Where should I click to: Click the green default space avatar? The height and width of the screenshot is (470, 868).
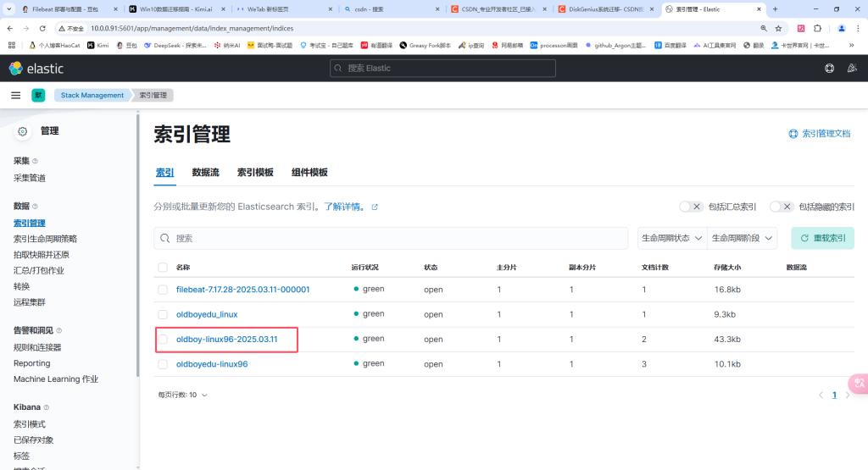(37, 96)
